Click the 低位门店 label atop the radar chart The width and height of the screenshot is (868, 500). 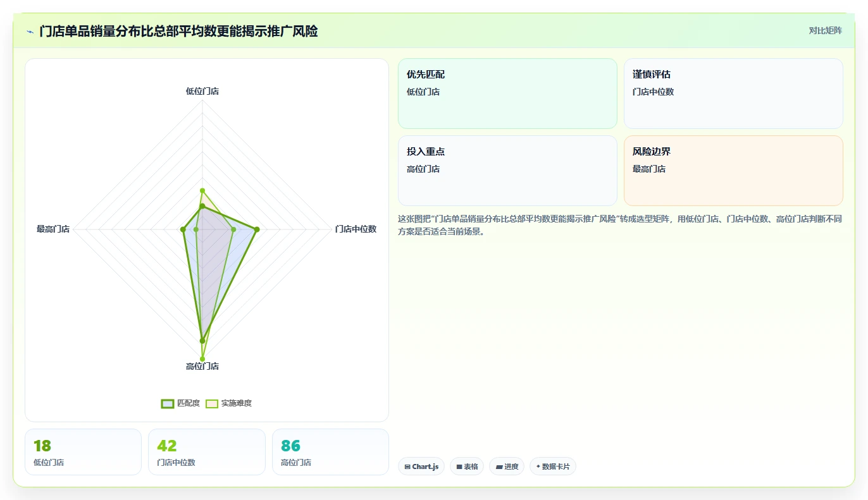[x=202, y=91]
